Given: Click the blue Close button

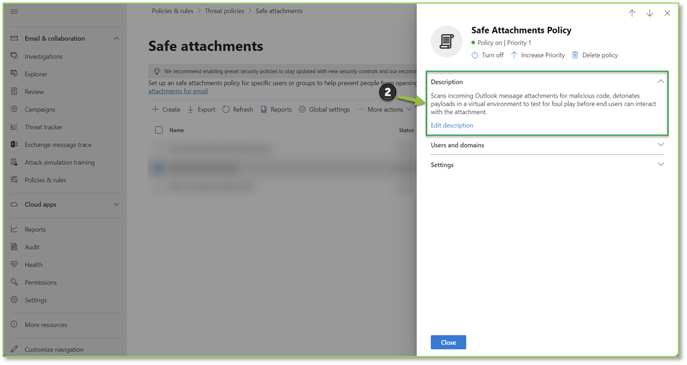Looking at the screenshot, I should coord(448,342).
